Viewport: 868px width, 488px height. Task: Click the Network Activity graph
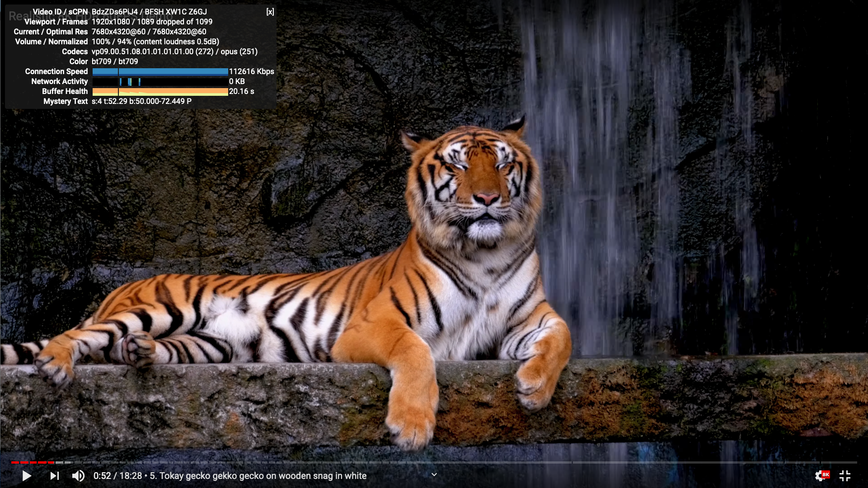[160, 81]
